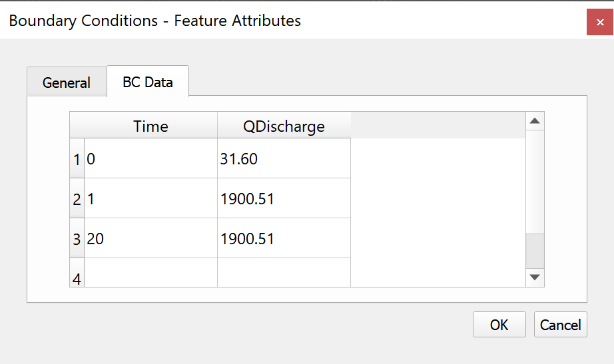Viewport: 614px width, 364px height.
Task: Select the BC Data tab
Action: tap(148, 82)
